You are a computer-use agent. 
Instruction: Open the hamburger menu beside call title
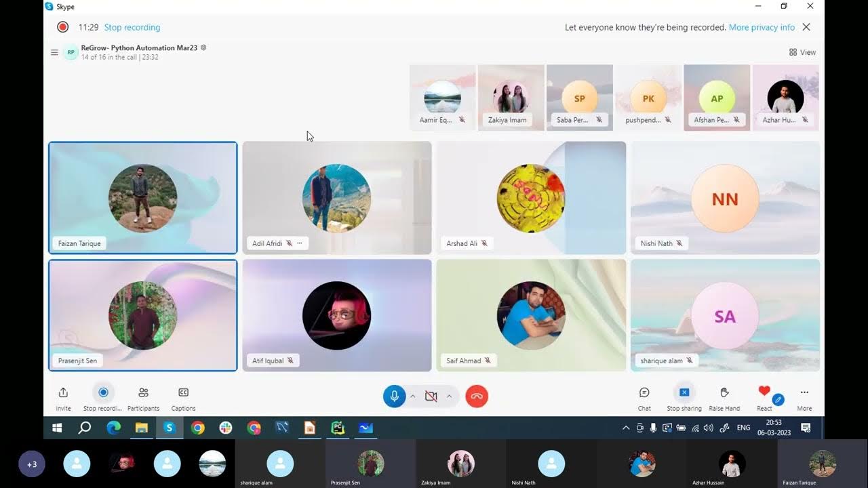54,52
